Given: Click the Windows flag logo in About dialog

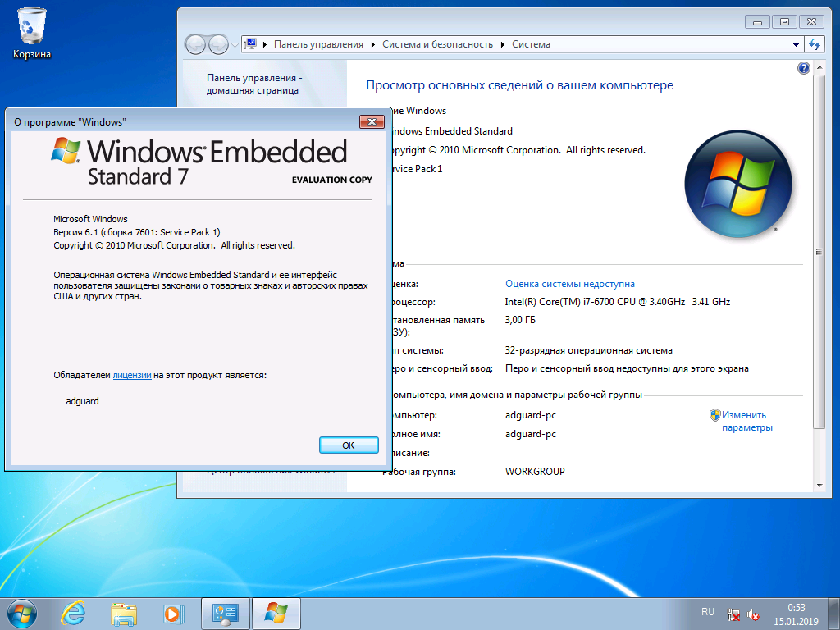Looking at the screenshot, I should [66, 150].
